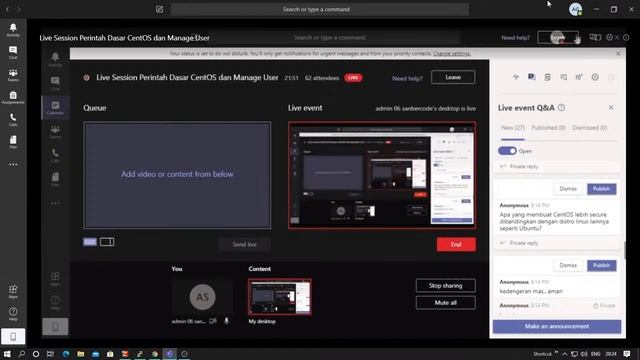This screenshot has width=640, height=360.
Task: Go back with the title bar arrow
Action: (x=7, y=9)
